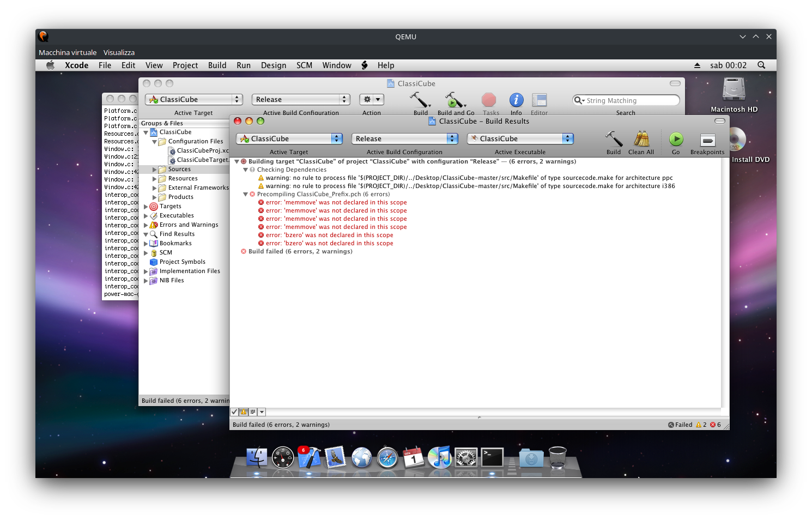812x520 pixels.
Task: Expand the Targets group
Action: 146,207
